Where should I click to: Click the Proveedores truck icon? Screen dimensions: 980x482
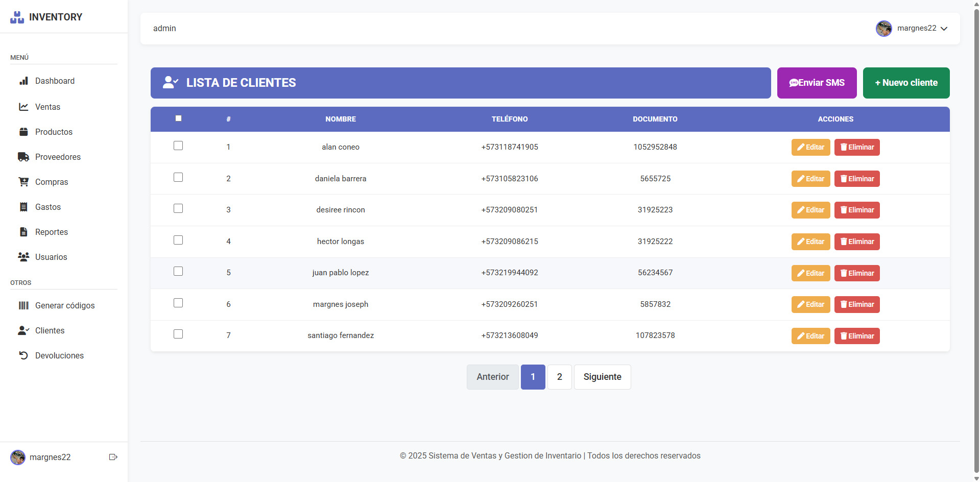[23, 157]
